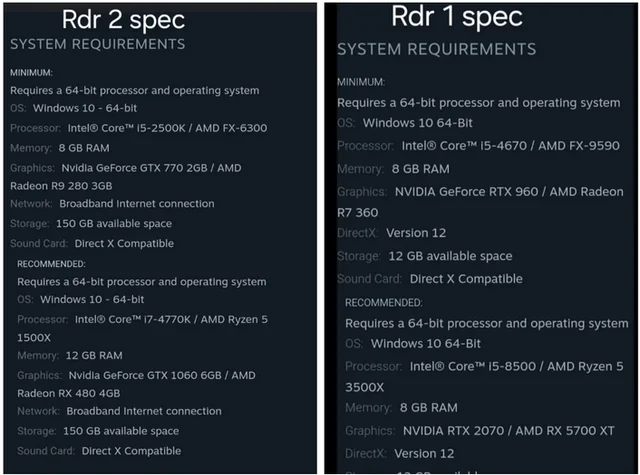Click the "Rdr 1 spec" title

456,16
